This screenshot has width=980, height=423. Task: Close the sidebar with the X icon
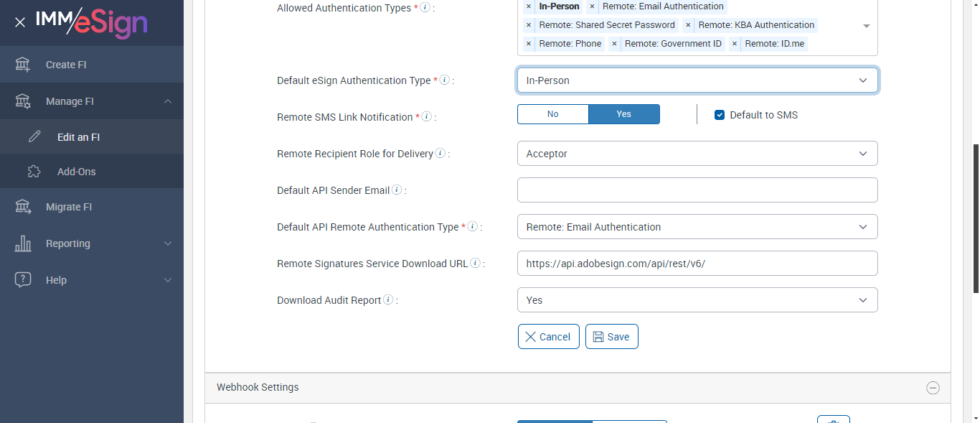click(20, 22)
